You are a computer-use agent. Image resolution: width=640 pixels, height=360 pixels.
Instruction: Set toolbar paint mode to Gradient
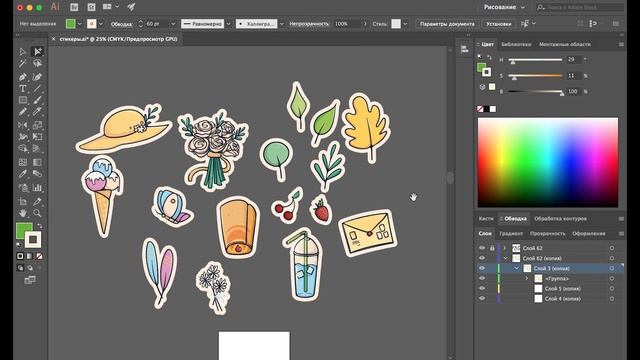(x=29, y=256)
